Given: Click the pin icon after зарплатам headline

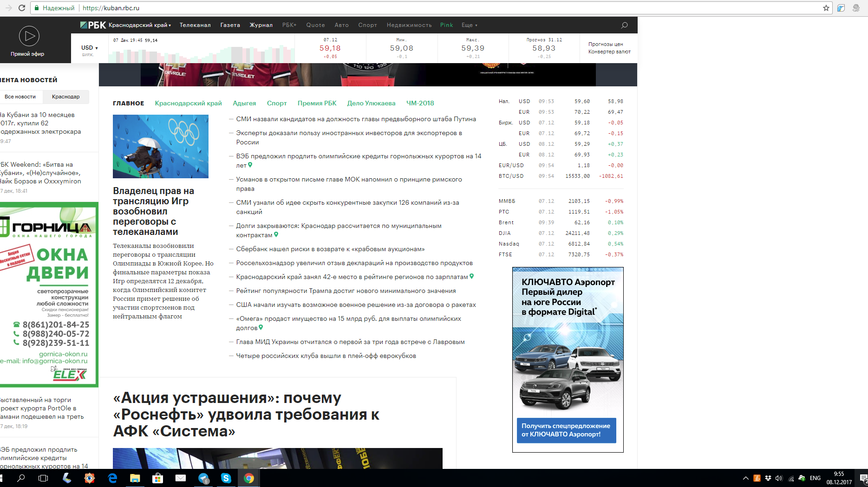Looking at the screenshot, I should pos(472,276).
